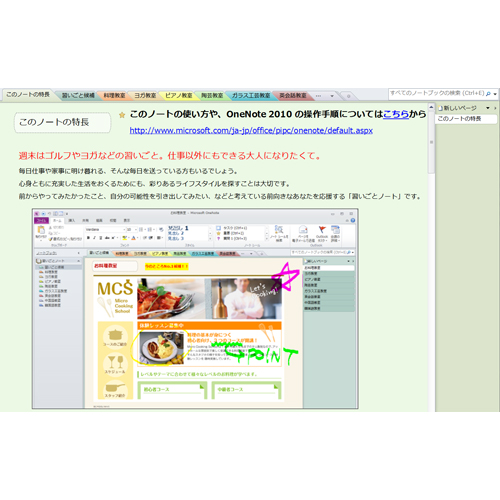
Task: Click the paragraph starting 前からやってみたかった
Action: (x=220, y=197)
